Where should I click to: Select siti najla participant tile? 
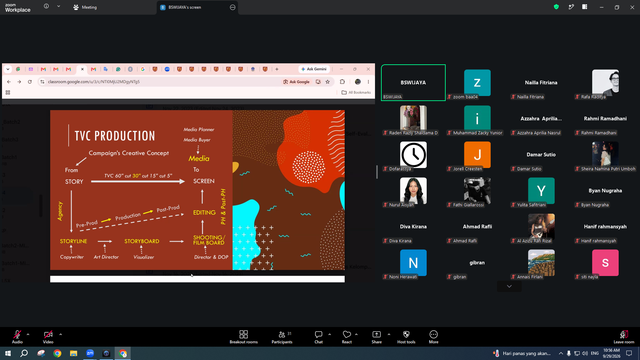(x=605, y=263)
